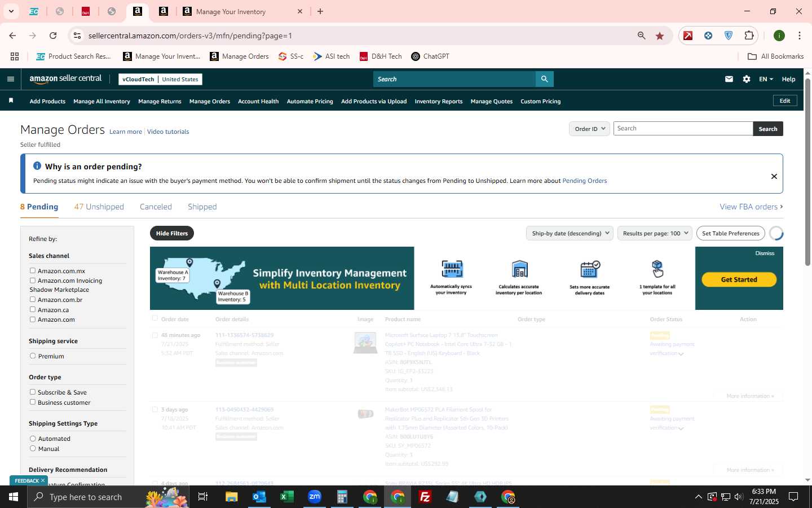Screen dimensions: 812x508
Task: Focus the Order ID search input field
Action: coord(683,129)
